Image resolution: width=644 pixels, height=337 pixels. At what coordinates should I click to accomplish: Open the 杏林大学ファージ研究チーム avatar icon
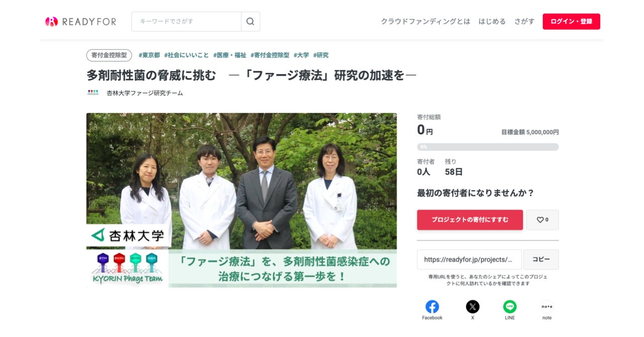93,93
